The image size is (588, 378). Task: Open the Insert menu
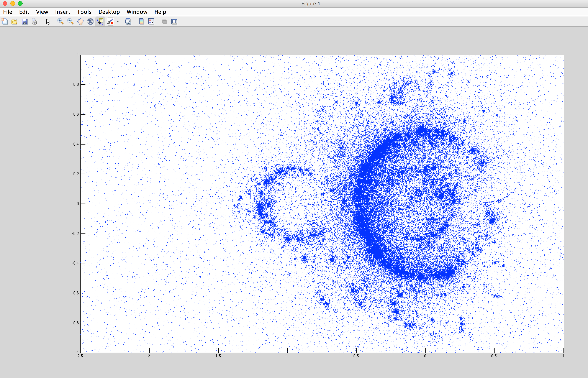(62, 12)
